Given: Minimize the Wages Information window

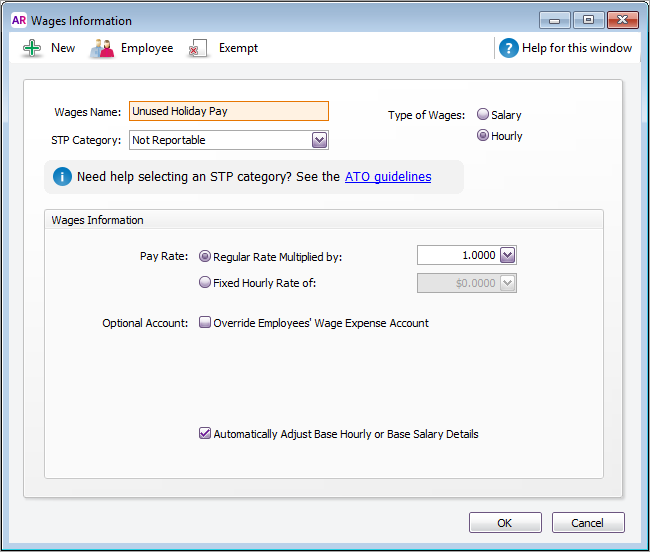Looking at the screenshot, I should [555, 20].
